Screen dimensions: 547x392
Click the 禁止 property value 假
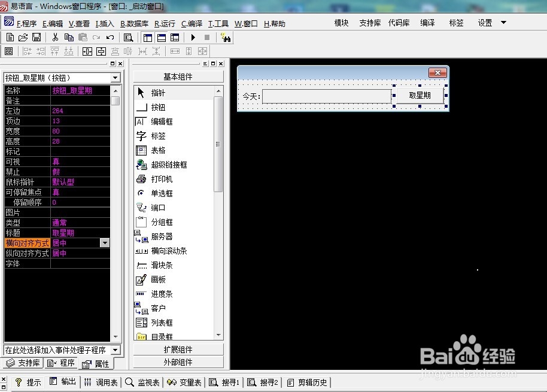click(x=80, y=172)
